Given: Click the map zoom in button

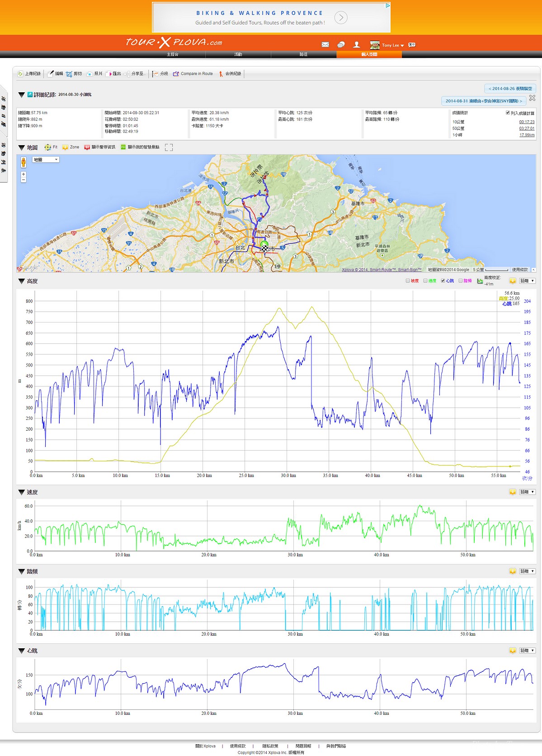Looking at the screenshot, I should pyautogui.click(x=24, y=174).
